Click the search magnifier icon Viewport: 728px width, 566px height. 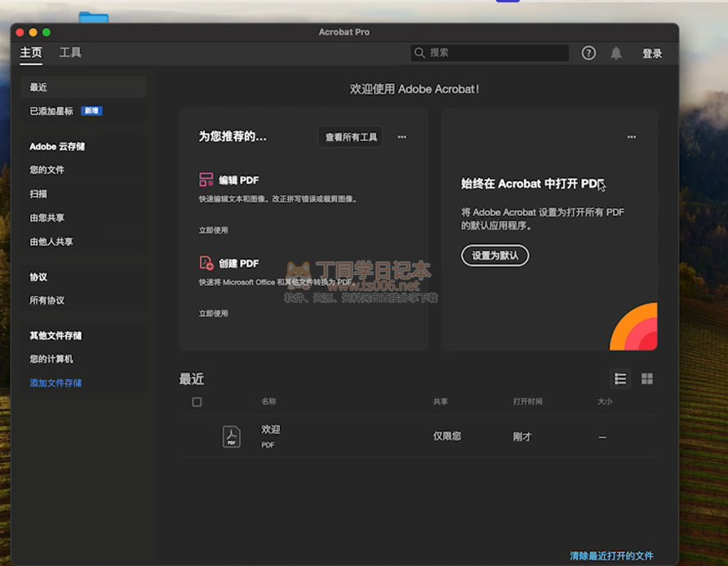point(419,53)
